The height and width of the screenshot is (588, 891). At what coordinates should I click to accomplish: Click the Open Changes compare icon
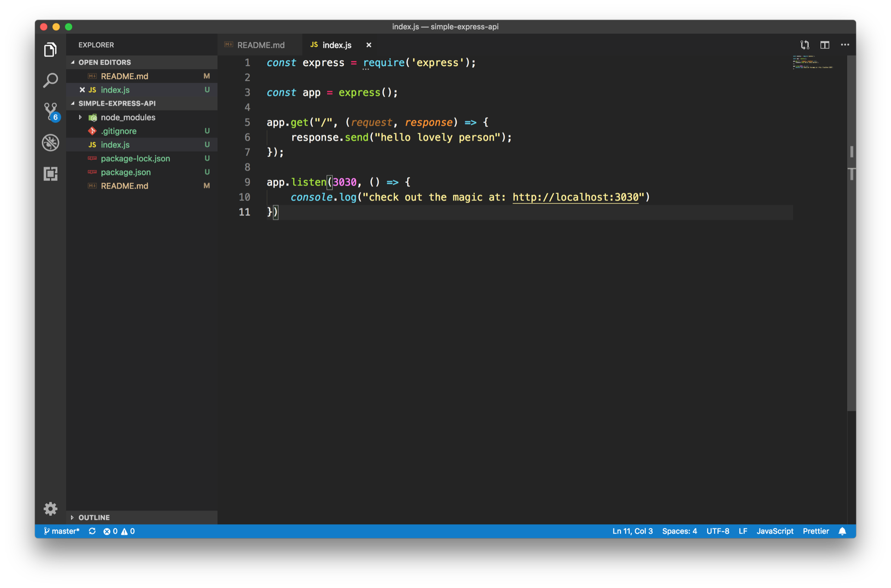pyautogui.click(x=805, y=45)
